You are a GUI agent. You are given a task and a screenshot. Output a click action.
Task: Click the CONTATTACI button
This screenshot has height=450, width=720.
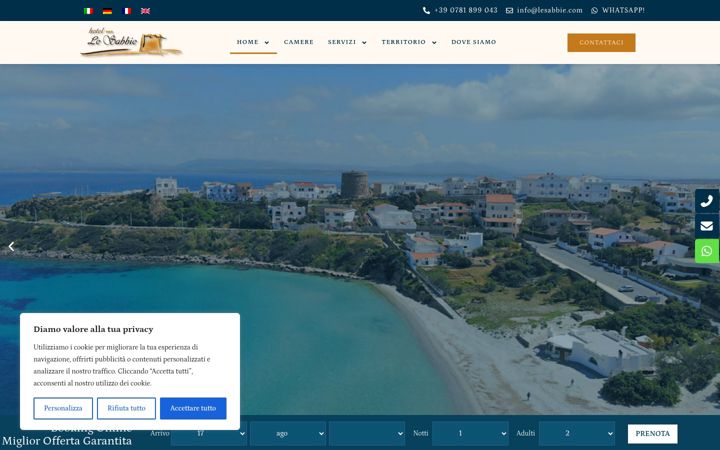coord(601,42)
